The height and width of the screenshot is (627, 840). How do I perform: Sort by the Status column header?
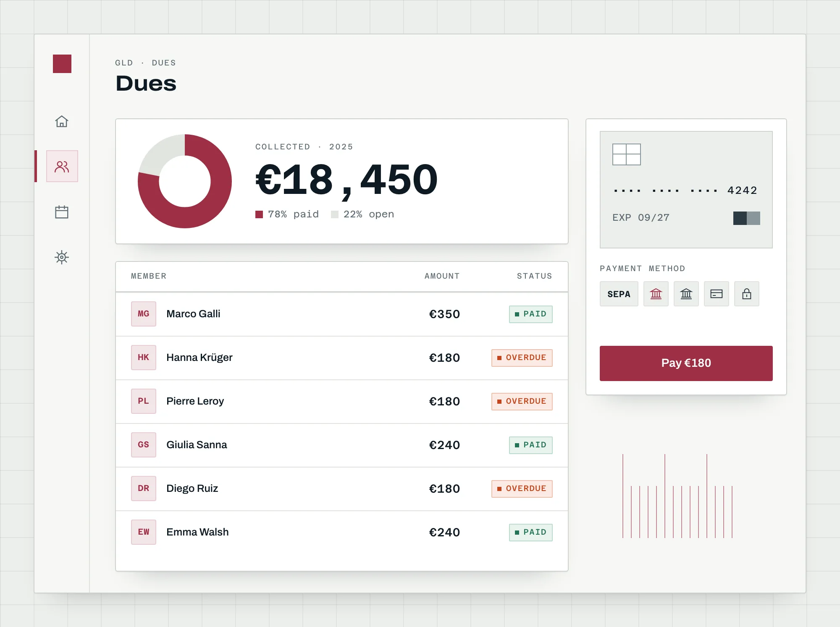pos(535,276)
